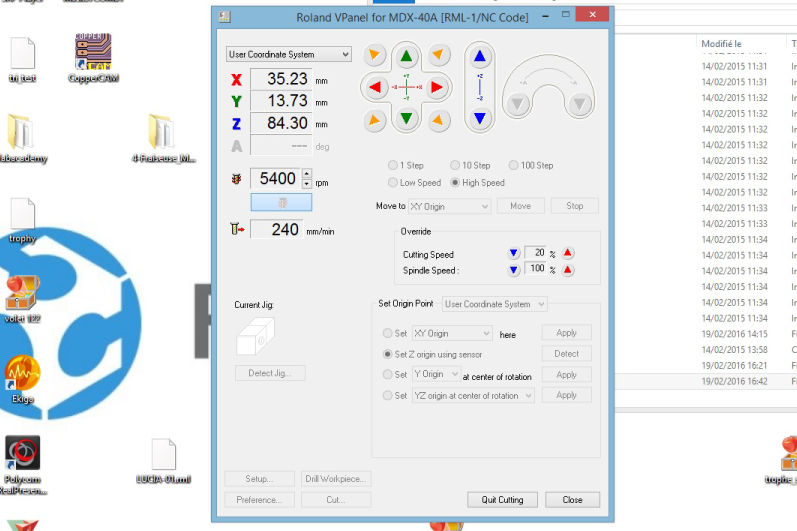Open the XY Origin set-here dropdown

click(452, 333)
